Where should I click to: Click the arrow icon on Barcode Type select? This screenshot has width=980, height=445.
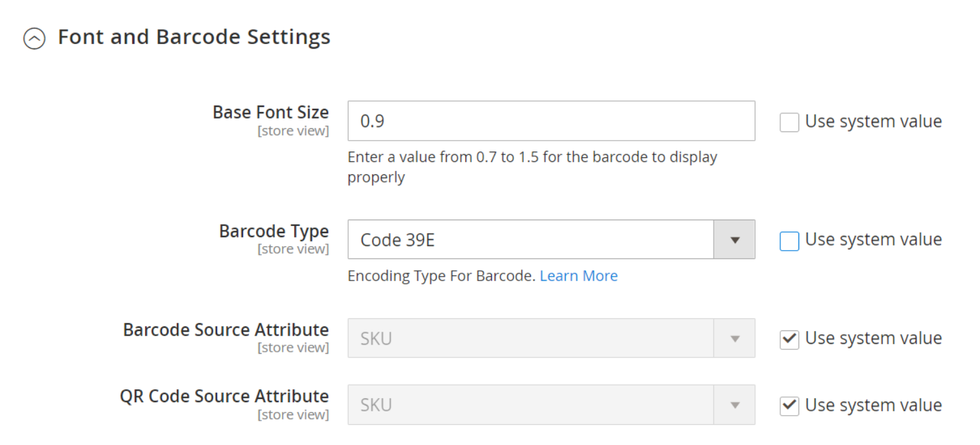tap(734, 240)
